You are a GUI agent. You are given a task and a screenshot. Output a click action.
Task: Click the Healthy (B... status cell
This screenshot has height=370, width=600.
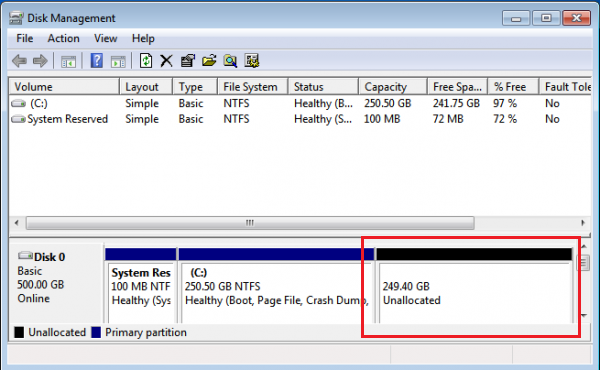(323, 103)
